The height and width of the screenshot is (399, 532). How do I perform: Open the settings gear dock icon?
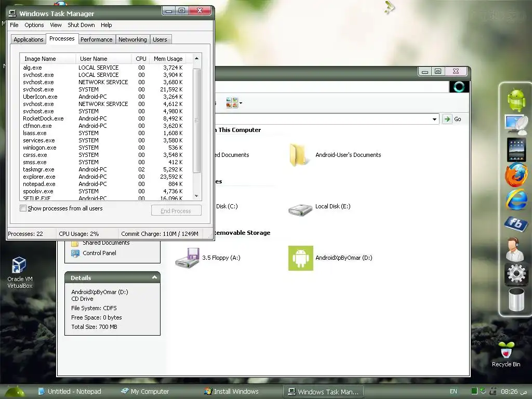click(x=516, y=273)
